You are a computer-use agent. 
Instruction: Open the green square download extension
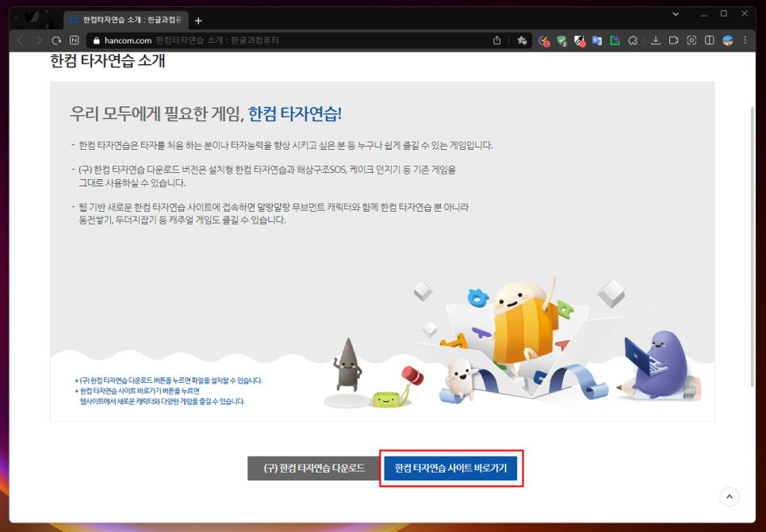pos(615,40)
